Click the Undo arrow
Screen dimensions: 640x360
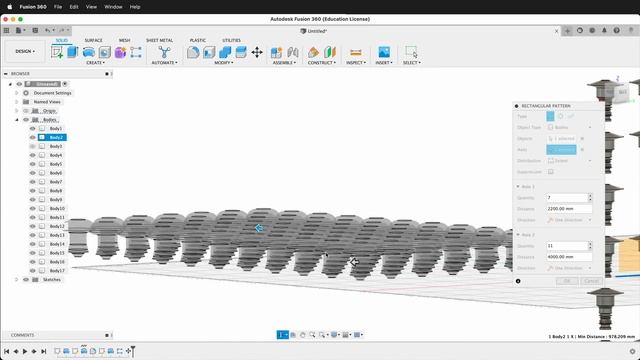[48, 31]
